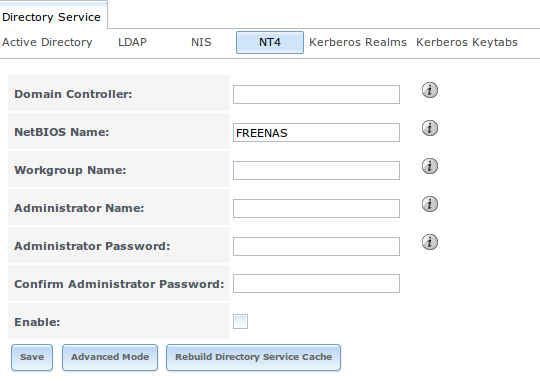The image size is (540, 392).
Task: Click the "Administrator Password:" label
Action: pos(92,246)
